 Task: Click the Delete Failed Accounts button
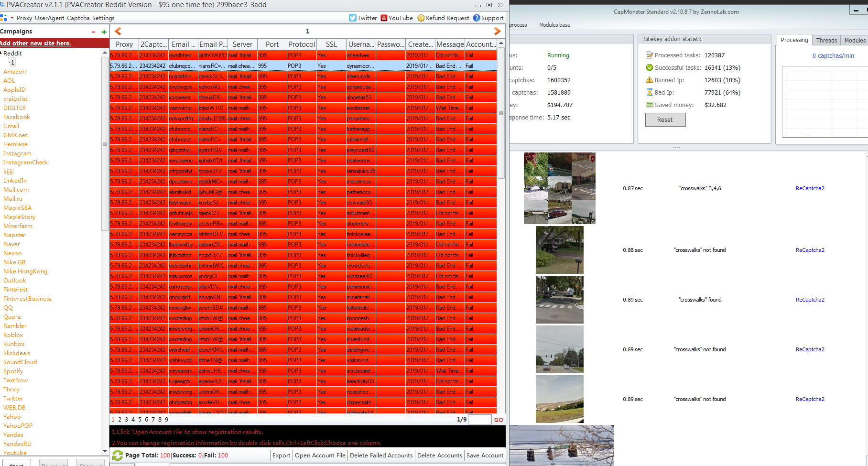[381, 455]
